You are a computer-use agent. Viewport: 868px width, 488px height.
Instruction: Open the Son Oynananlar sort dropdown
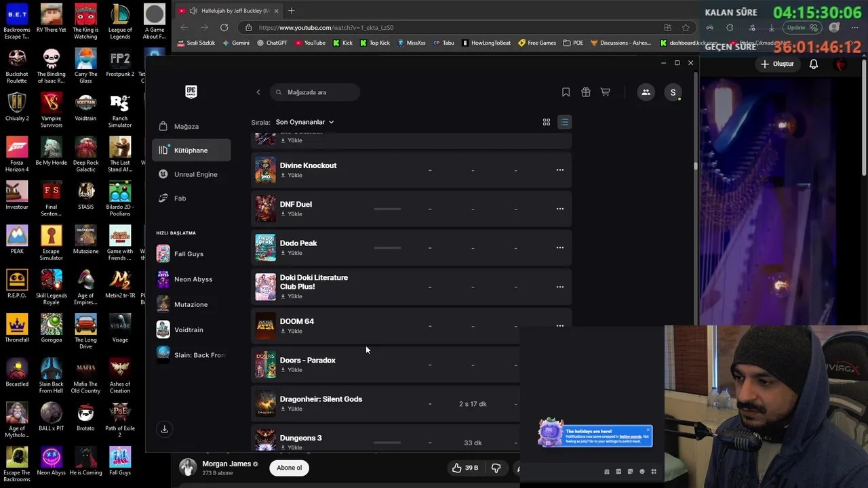tap(304, 122)
